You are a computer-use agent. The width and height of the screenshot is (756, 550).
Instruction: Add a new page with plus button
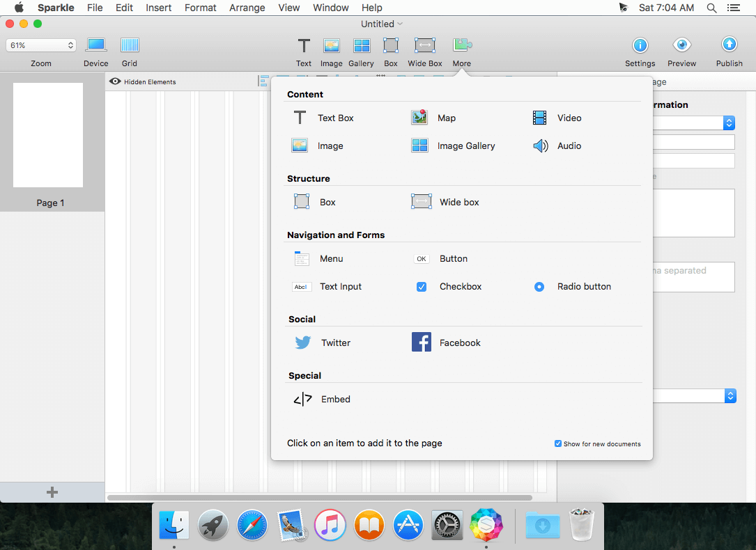click(x=52, y=492)
